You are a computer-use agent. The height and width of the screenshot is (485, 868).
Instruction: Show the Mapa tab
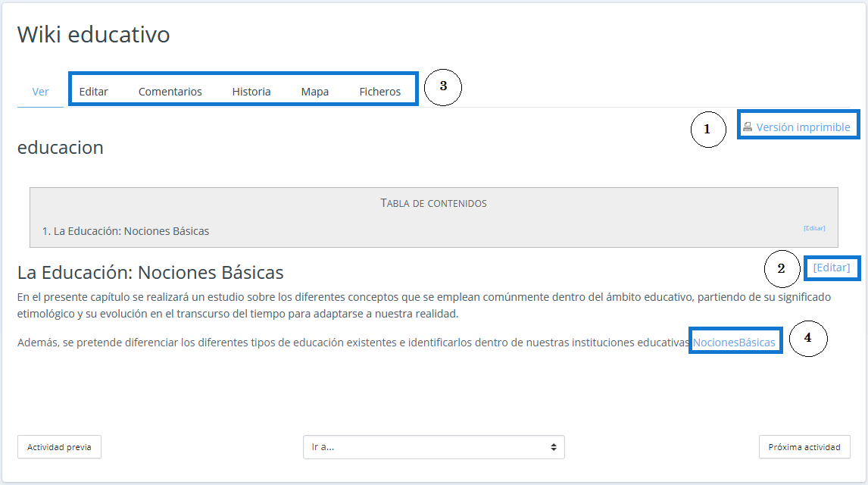click(315, 92)
